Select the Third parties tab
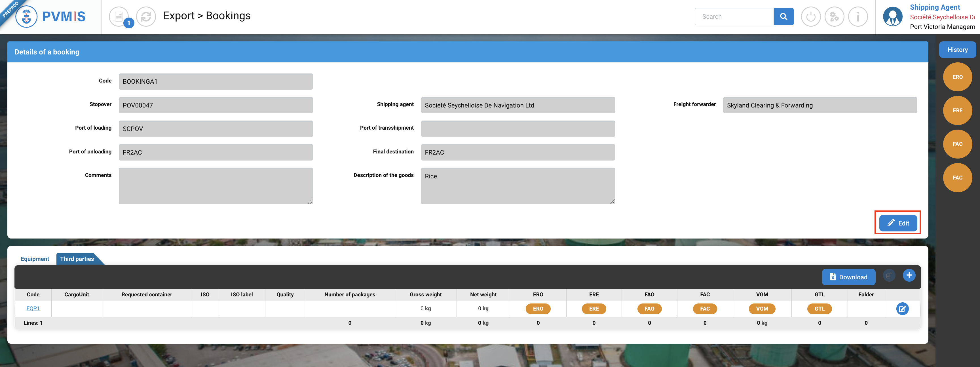Viewport: 980px width, 367px height. (77, 259)
